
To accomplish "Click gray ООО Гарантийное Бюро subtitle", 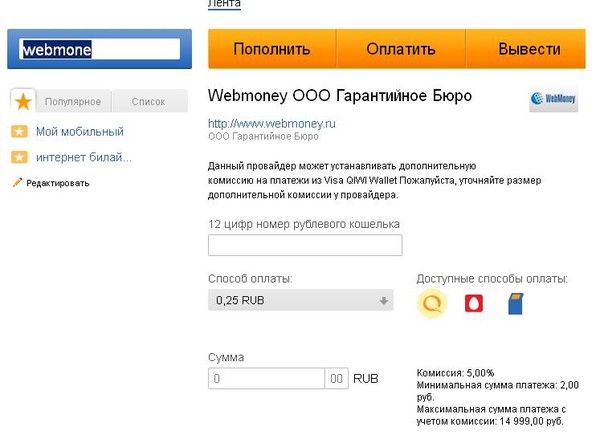I will [263, 137].
